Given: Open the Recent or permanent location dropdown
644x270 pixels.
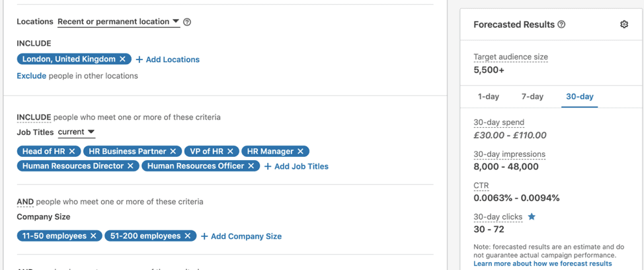Looking at the screenshot, I should tap(118, 22).
